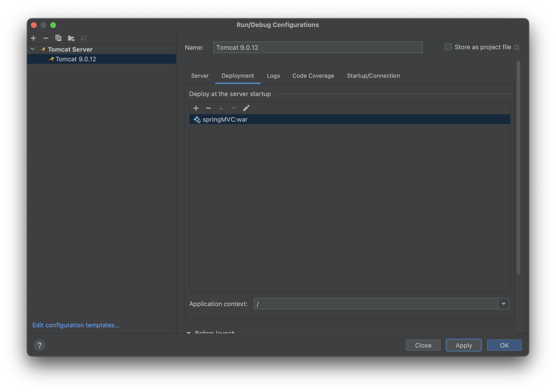556x392 pixels.
Task: Click the Name input field
Action: click(x=318, y=48)
